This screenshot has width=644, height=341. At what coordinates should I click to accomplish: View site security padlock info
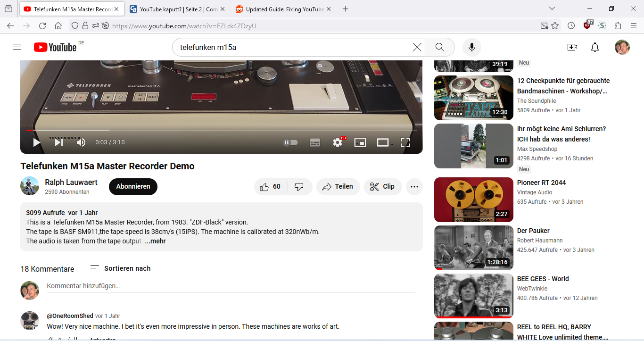pos(85,26)
